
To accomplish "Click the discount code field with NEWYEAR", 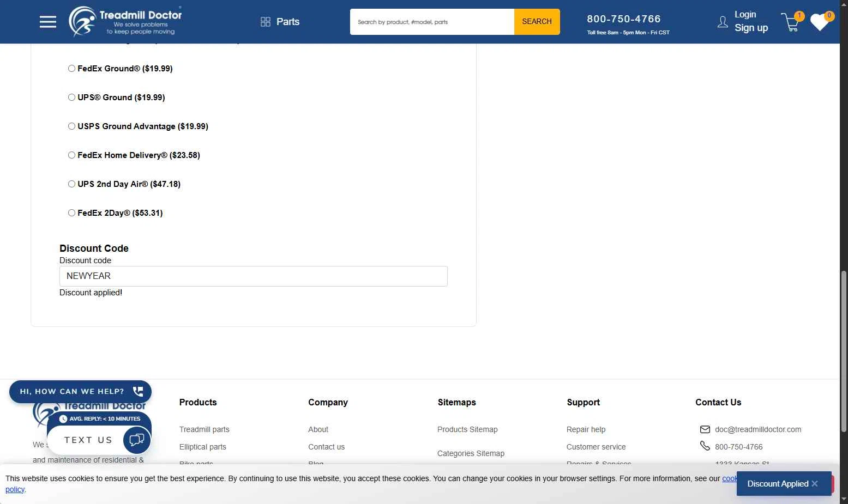I will [x=254, y=276].
